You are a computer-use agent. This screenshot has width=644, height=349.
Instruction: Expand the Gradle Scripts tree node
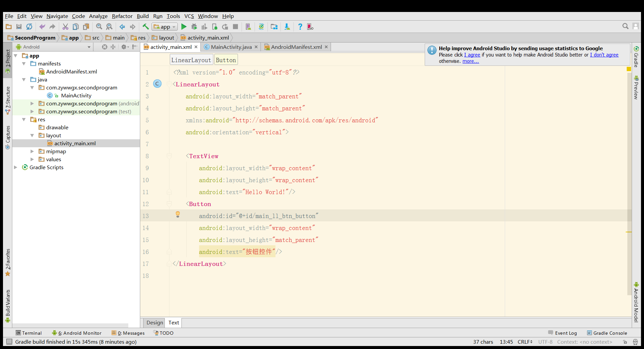point(16,168)
